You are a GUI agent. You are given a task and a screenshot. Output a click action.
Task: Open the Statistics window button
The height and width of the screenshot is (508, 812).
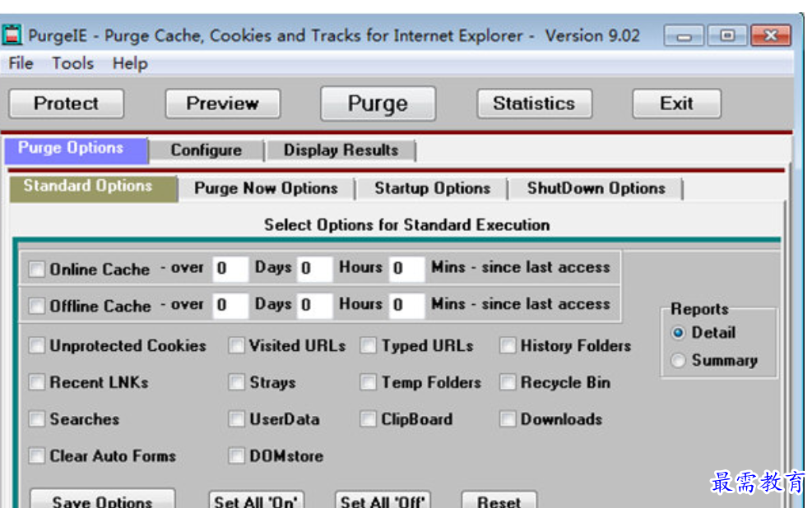click(x=533, y=104)
